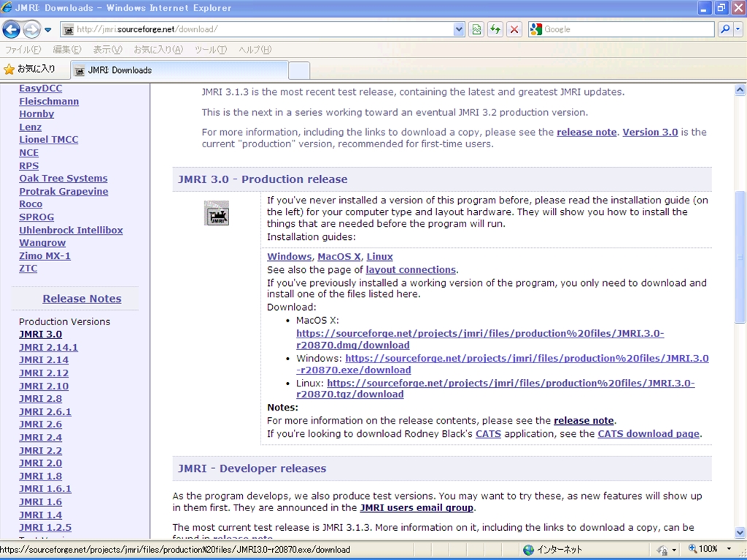747x560 pixels.
Task: Click the red Stop loading icon
Action: 514,29
